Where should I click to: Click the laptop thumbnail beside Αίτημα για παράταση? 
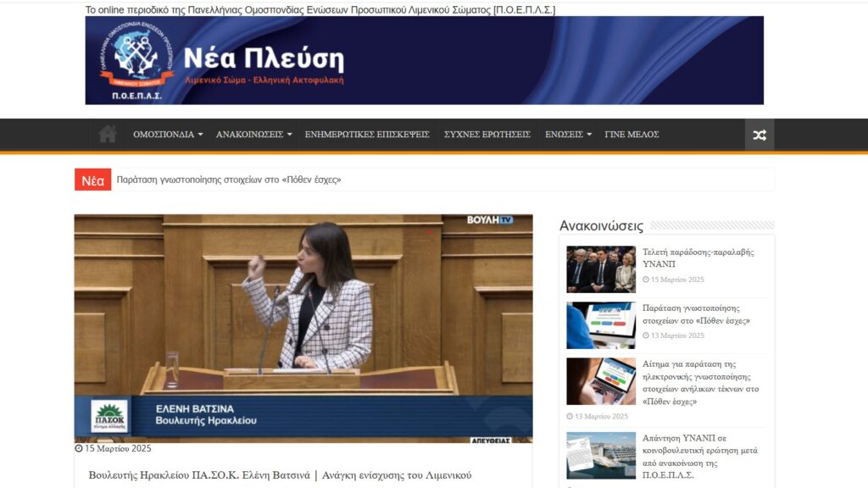(601, 381)
